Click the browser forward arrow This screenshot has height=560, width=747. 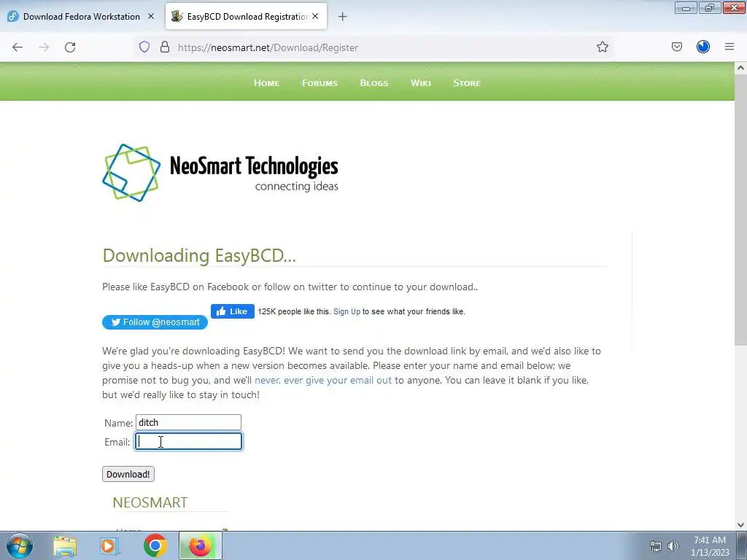(44, 47)
